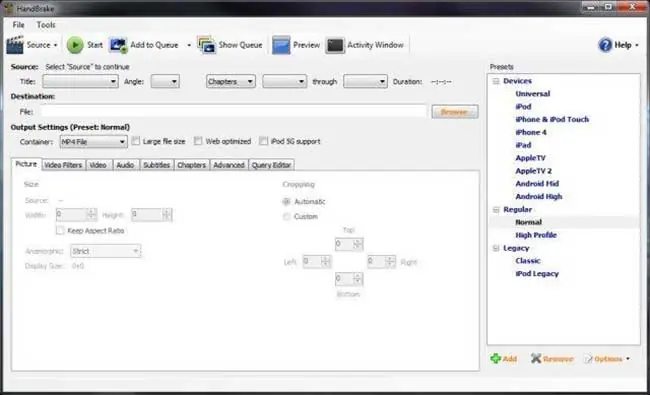650x395 pixels.
Task: Click the Browse button
Action: [455, 112]
